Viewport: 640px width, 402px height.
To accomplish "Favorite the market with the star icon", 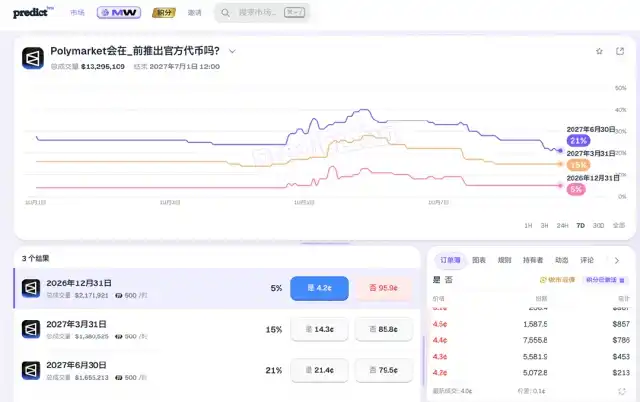I will coord(599,51).
